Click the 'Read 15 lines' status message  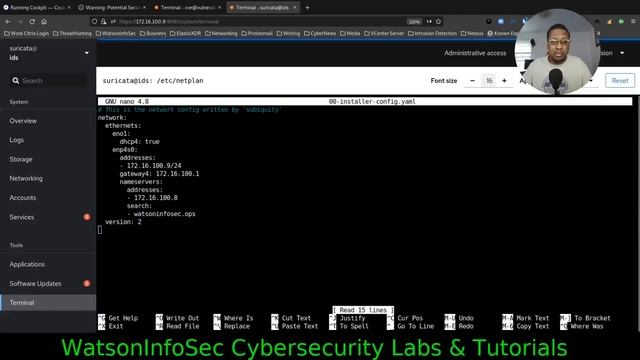363,310
